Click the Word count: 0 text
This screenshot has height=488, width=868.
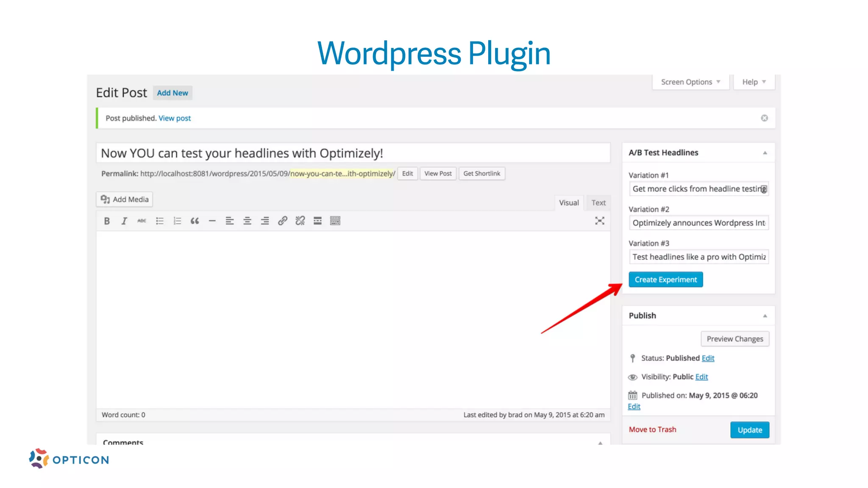123,415
